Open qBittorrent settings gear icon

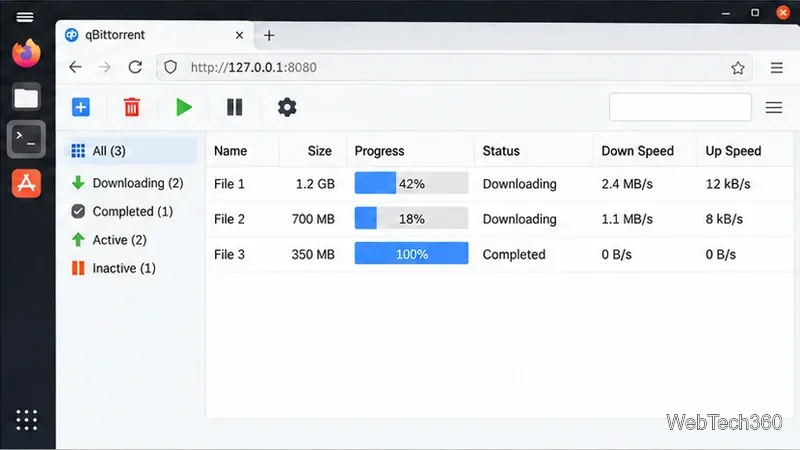[x=287, y=107]
